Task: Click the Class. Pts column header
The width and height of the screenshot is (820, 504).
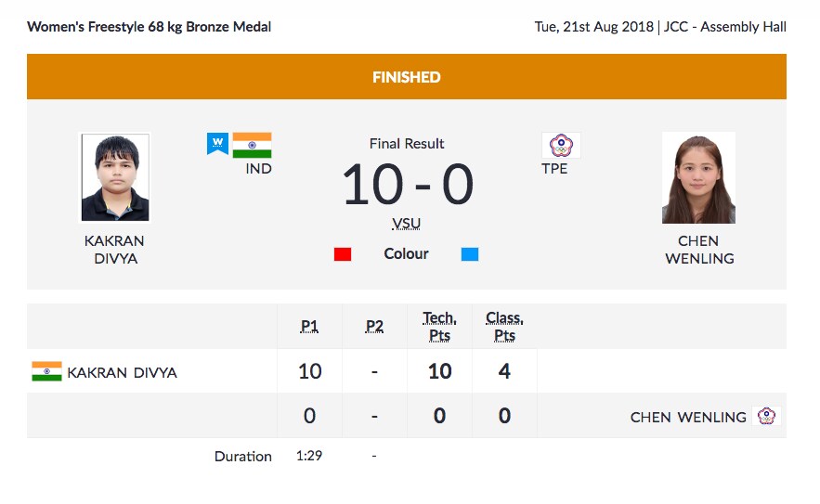Action: (504, 327)
